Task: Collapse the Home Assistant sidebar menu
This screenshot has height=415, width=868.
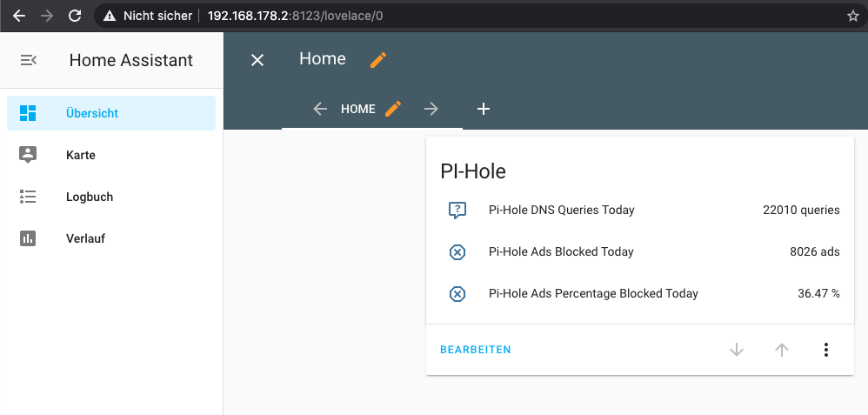Action: pyautogui.click(x=28, y=60)
